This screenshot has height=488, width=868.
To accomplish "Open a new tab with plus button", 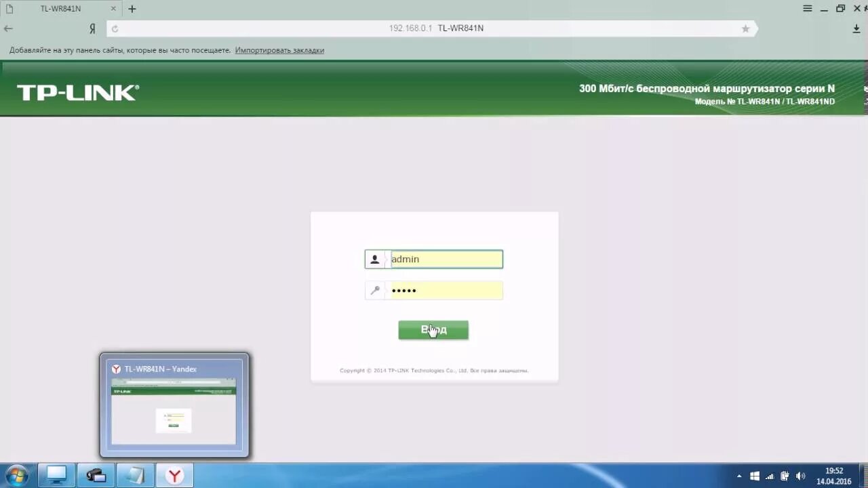I will click(x=132, y=9).
